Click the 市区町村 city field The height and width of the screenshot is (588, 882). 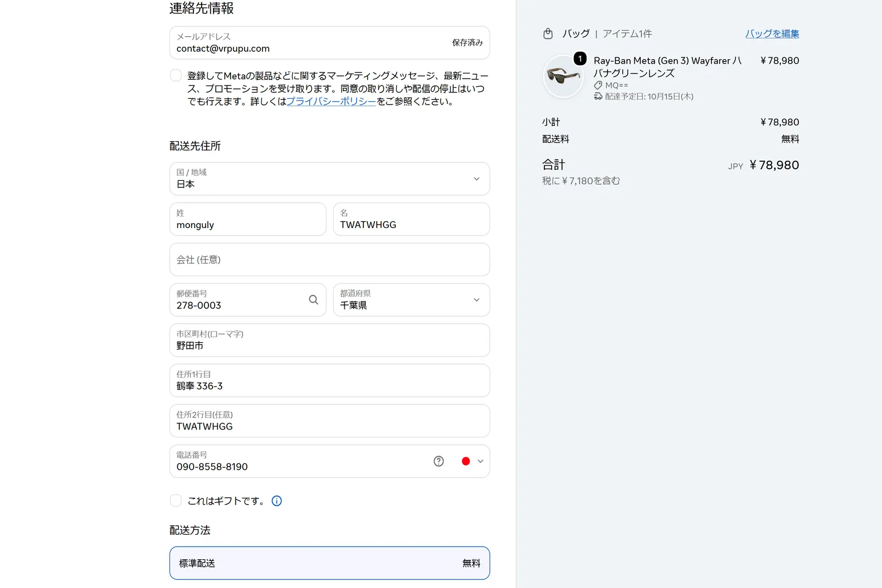tap(330, 340)
